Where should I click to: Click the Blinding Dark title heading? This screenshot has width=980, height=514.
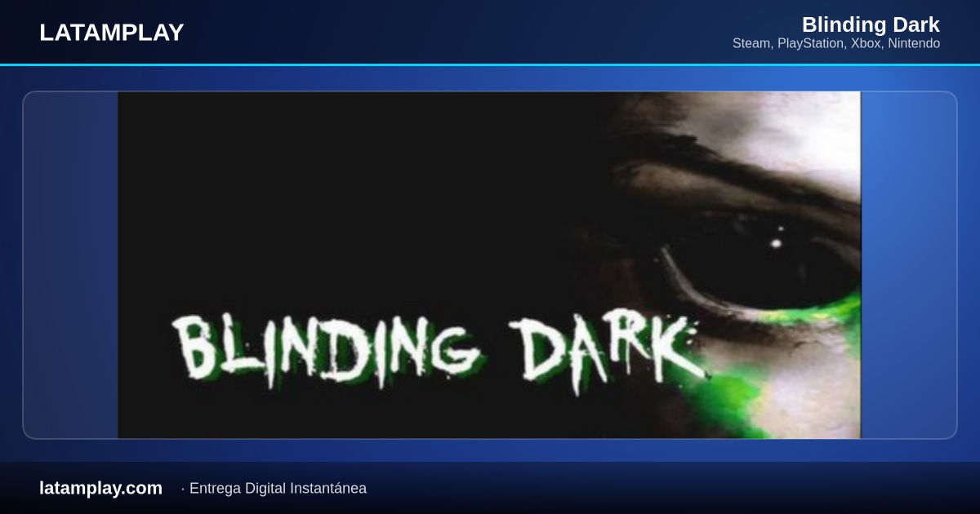[871, 24]
